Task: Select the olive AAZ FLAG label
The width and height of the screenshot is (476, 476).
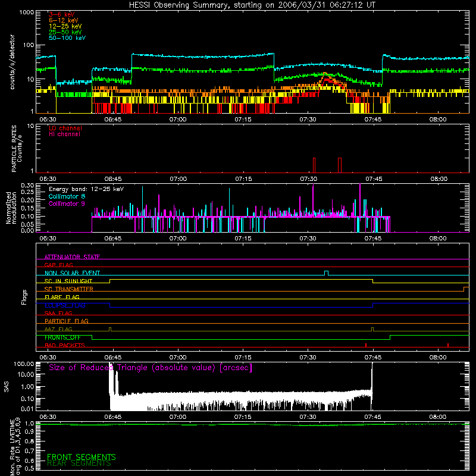Action: (58, 329)
